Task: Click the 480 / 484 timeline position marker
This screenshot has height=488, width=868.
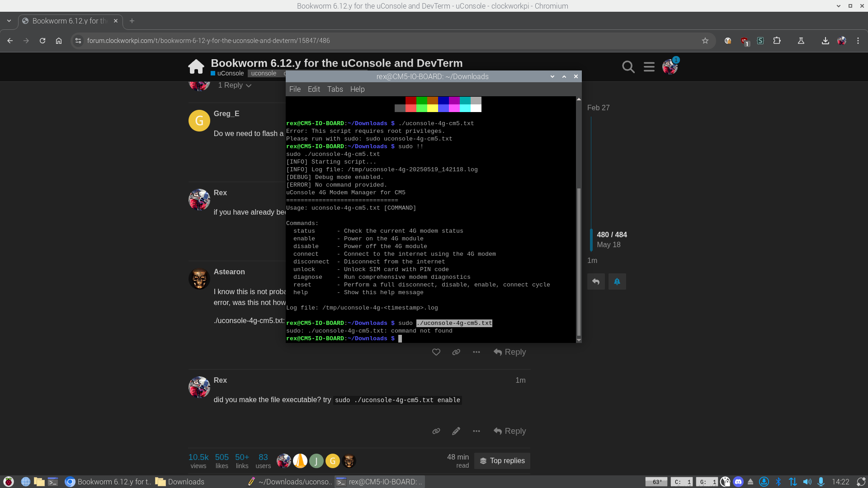Action: [612, 235]
